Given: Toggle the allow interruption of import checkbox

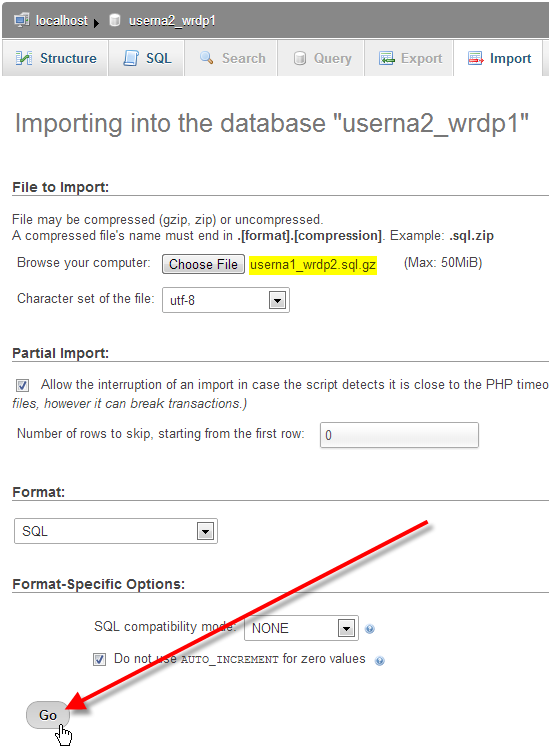Looking at the screenshot, I should 22,385.
